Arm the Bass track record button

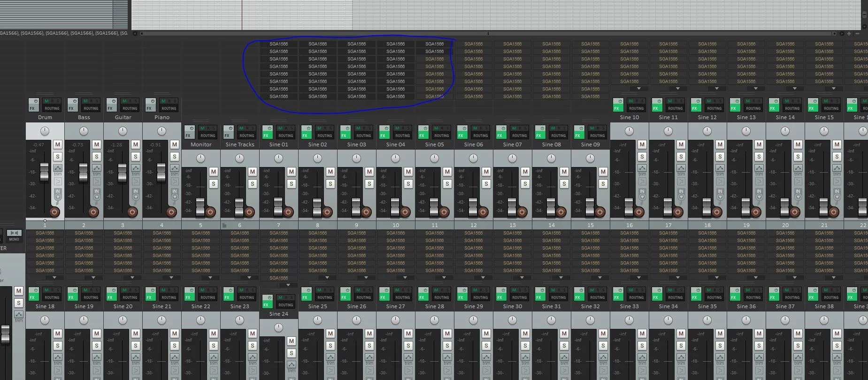94,212
